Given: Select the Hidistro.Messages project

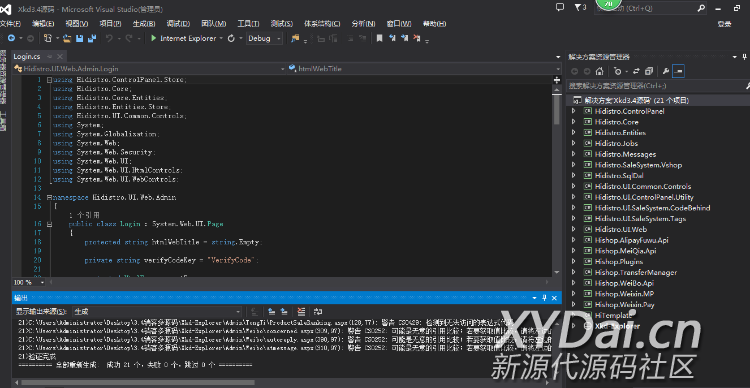Looking at the screenshot, I should (625, 154).
